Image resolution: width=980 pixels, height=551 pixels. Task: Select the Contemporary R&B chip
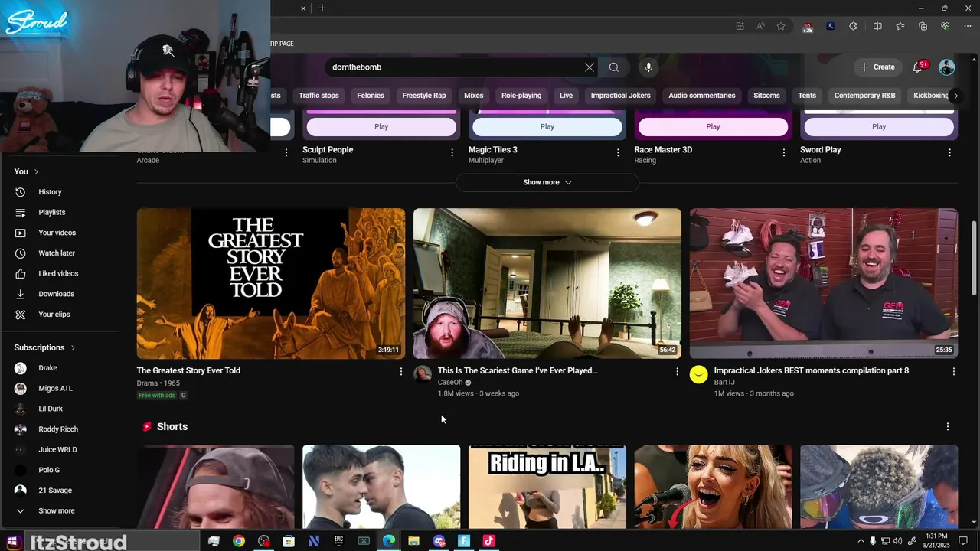click(864, 96)
